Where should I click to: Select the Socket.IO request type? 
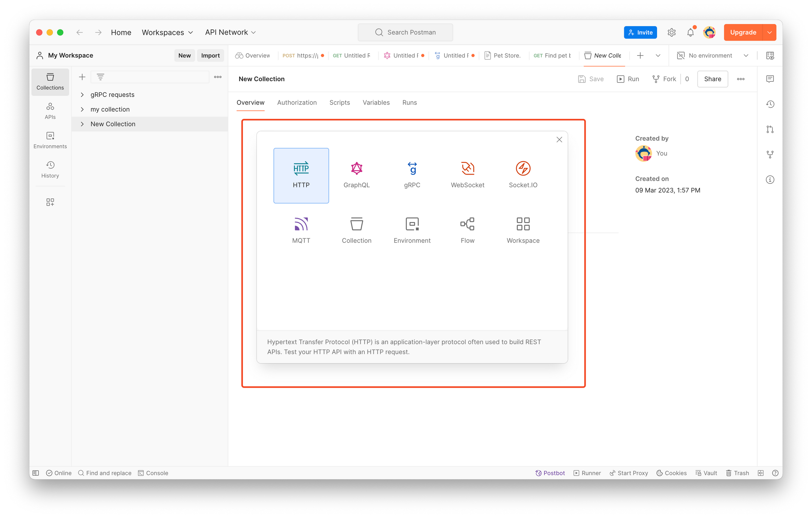tap(523, 174)
